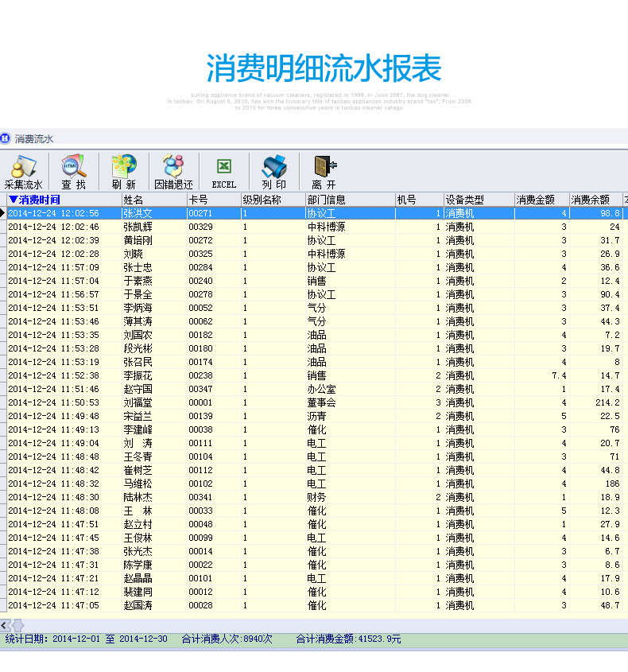This screenshot has width=628, height=672.
Task: Open the 查找 search tool
Action: pyautogui.click(x=73, y=170)
